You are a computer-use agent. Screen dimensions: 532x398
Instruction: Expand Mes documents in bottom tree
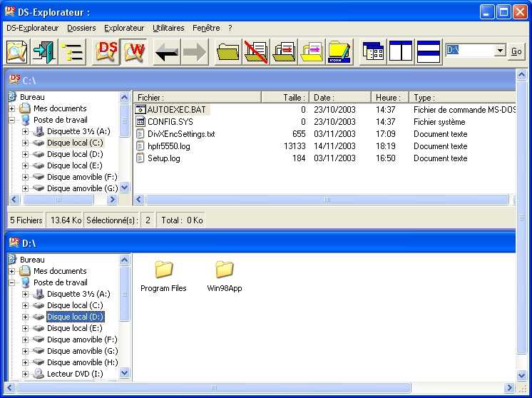click(12, 271)
